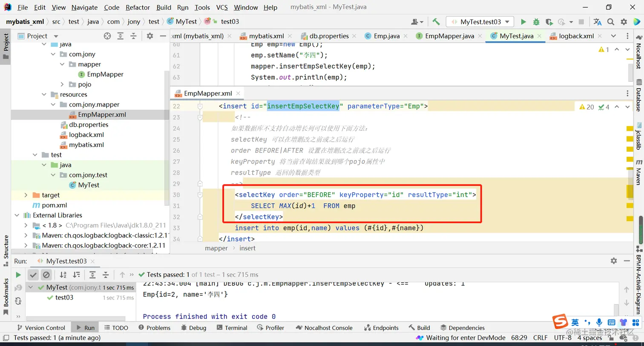Switch to EmpMapper.java editor tab
The width and height of the screenshot is (644, 346).
449,36
